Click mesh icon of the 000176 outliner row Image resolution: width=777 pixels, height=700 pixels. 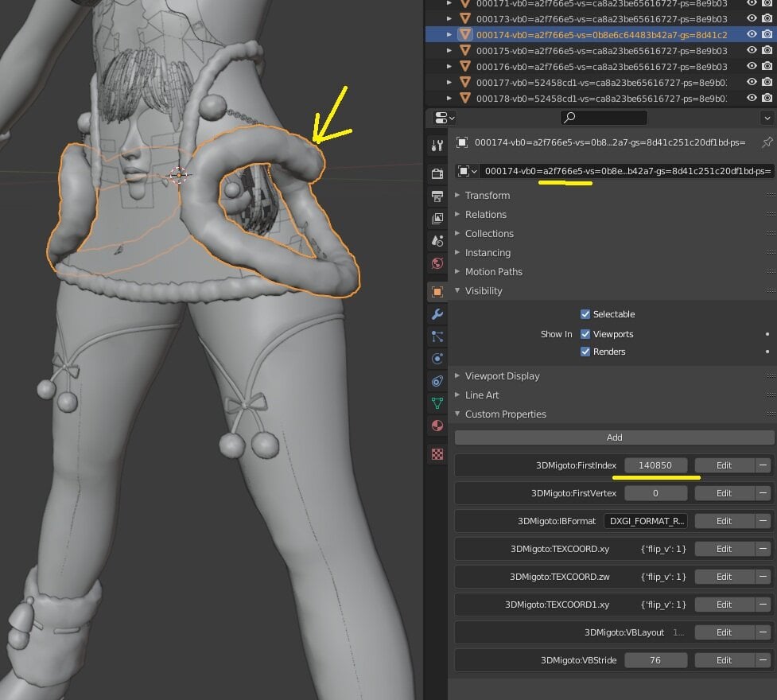(x=464, y=67)
